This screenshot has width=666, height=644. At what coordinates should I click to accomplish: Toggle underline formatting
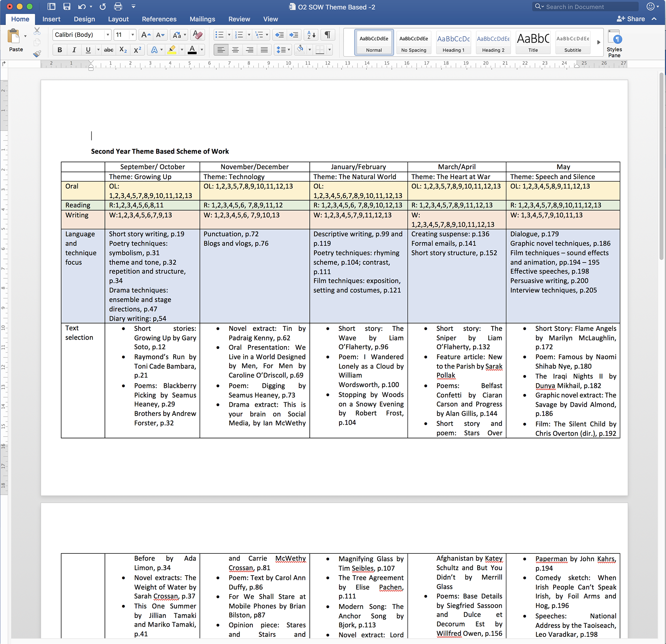tap(88, 50)
